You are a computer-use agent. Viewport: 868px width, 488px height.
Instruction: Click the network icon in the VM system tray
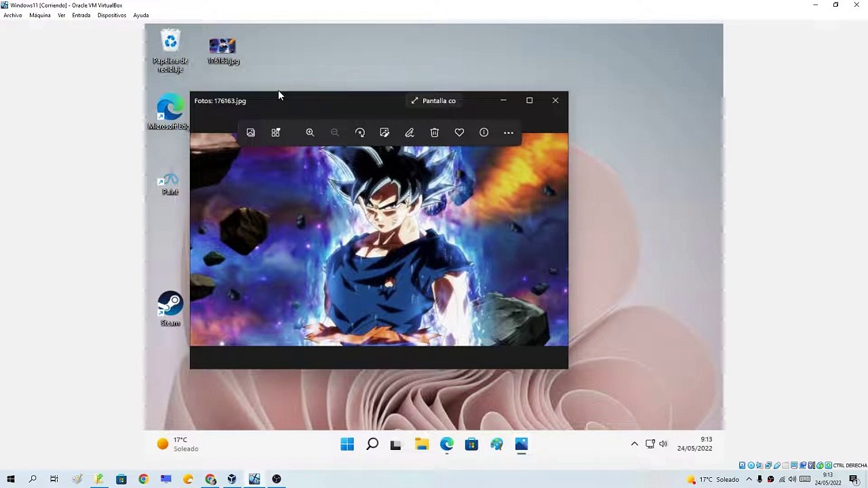coord(650,444)
